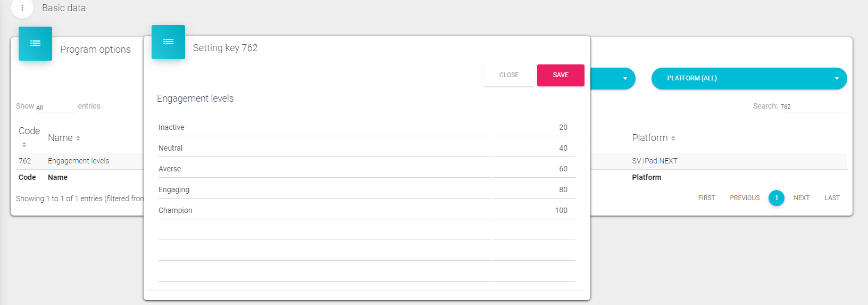Screen dimensions: 868x305
Task: Jump to the Last page
Action: 832,198
